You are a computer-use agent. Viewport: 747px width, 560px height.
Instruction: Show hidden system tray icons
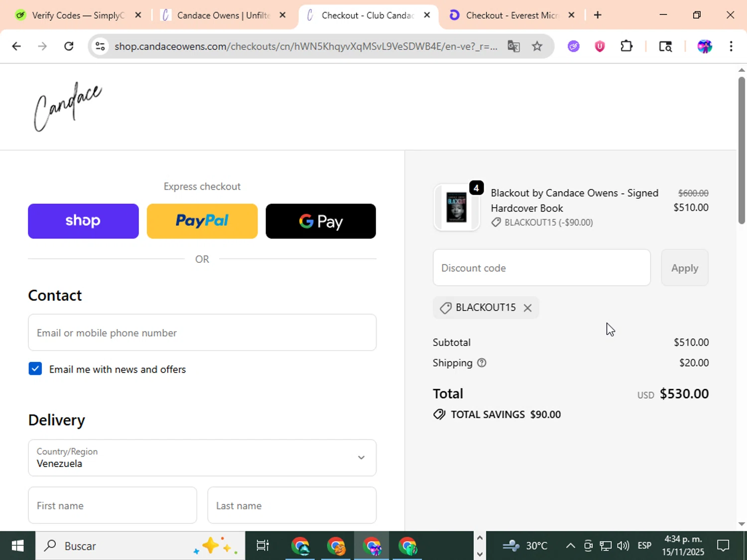pyautogui.click(x=571, y=546)
